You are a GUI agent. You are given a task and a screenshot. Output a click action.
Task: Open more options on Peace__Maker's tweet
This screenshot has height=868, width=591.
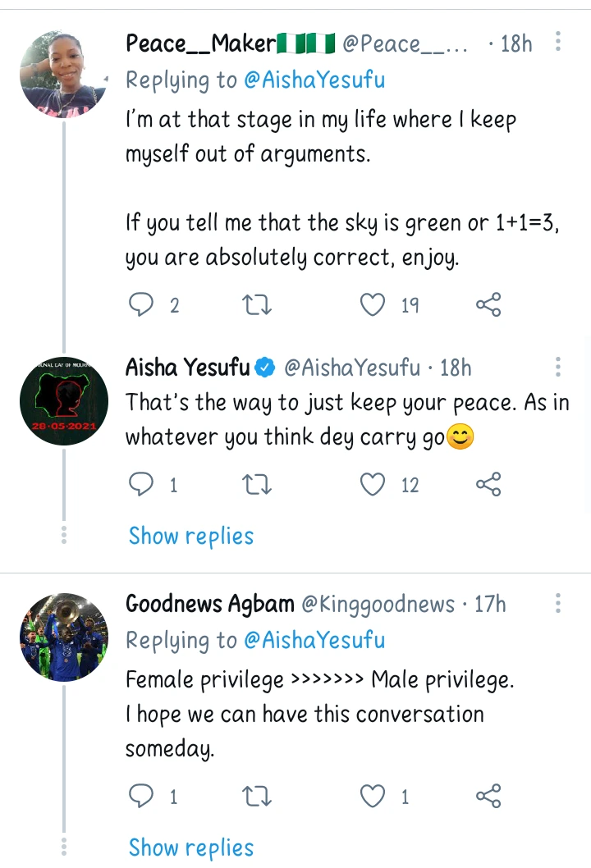click(558, 42)
